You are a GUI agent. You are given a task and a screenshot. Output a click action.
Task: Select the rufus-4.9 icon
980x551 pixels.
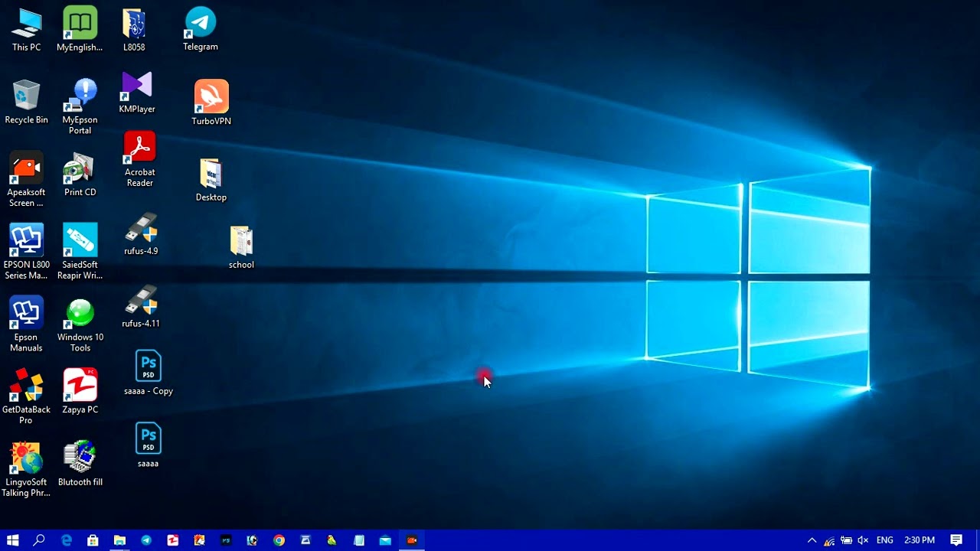click(x=141, y=234)
